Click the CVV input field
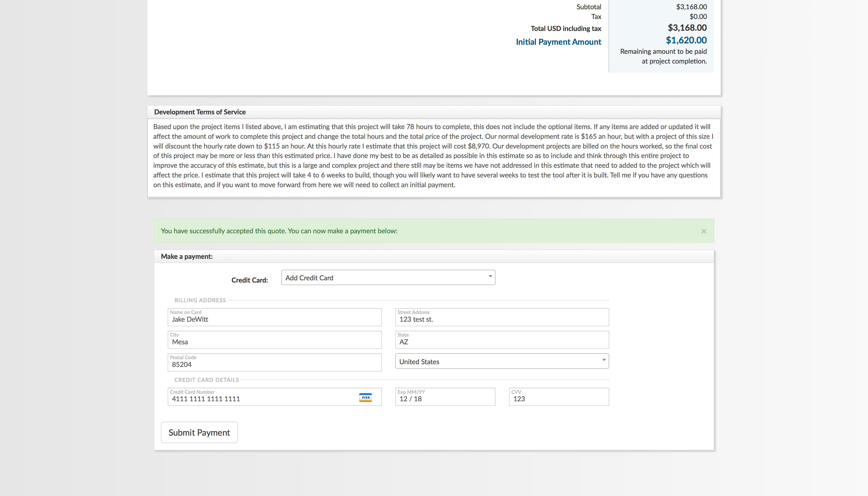This screenshot has height=496, width=868. (x=559, y=399)
